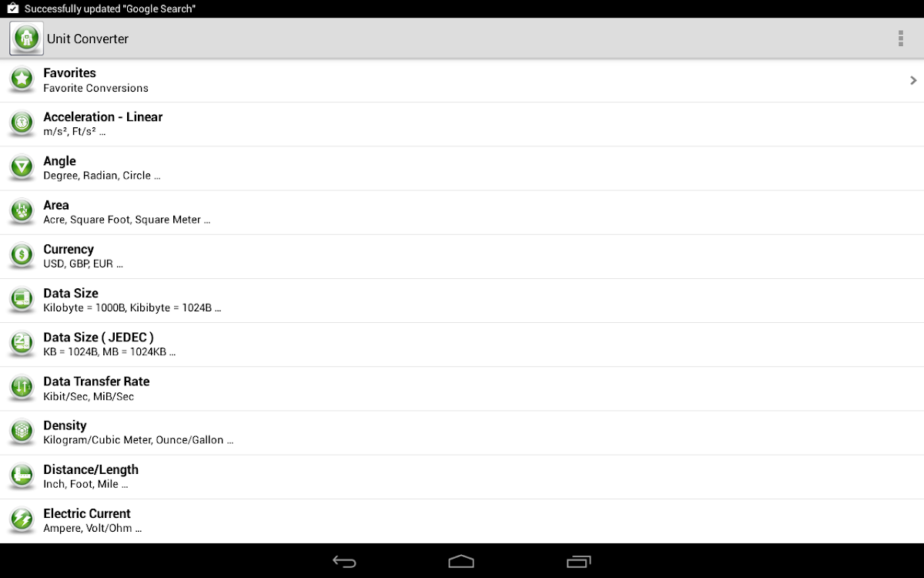Select the Angle category icon
The width and height of the screenshot is (924, 578).
click(22, 167)
